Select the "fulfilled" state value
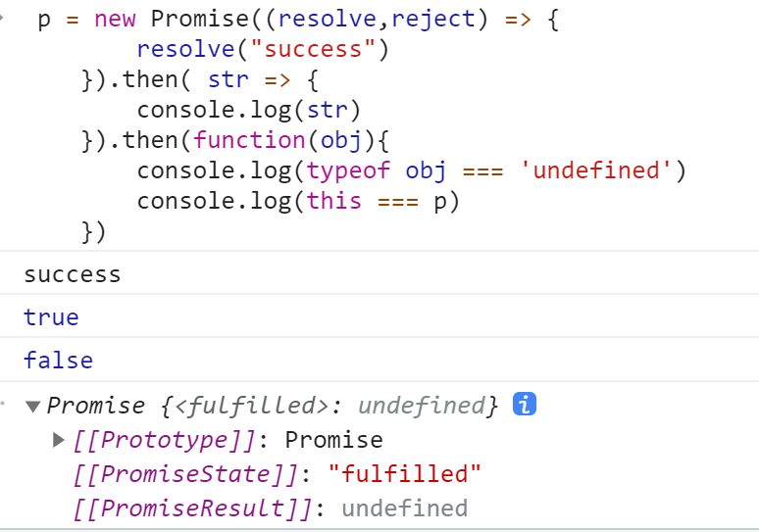 (404, 473)
